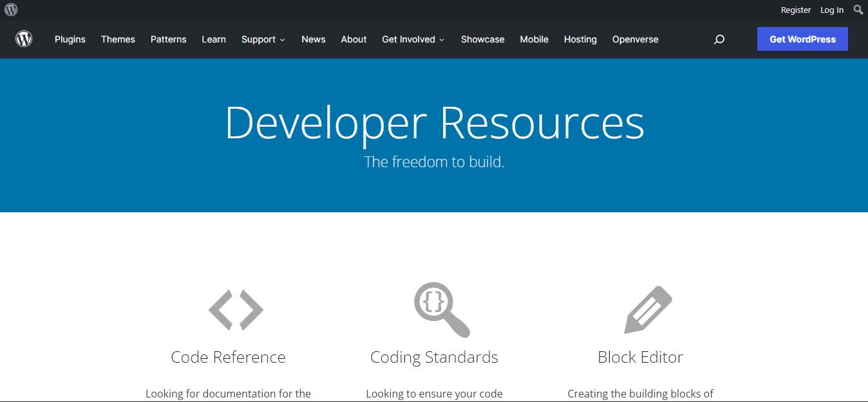Click the Developer Resources page title
Screen dimensions: 868x402
coord(435,122)
